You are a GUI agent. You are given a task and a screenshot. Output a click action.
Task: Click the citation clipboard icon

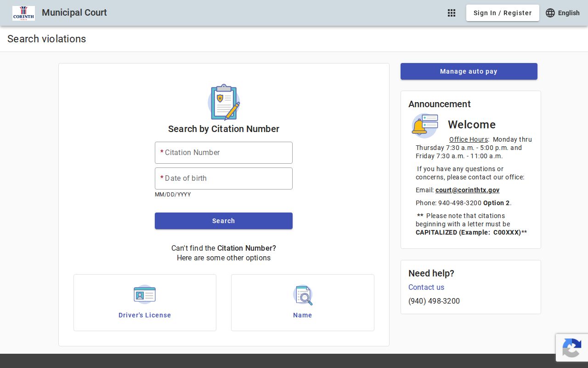pyautogui.click(x=224, y=102)
